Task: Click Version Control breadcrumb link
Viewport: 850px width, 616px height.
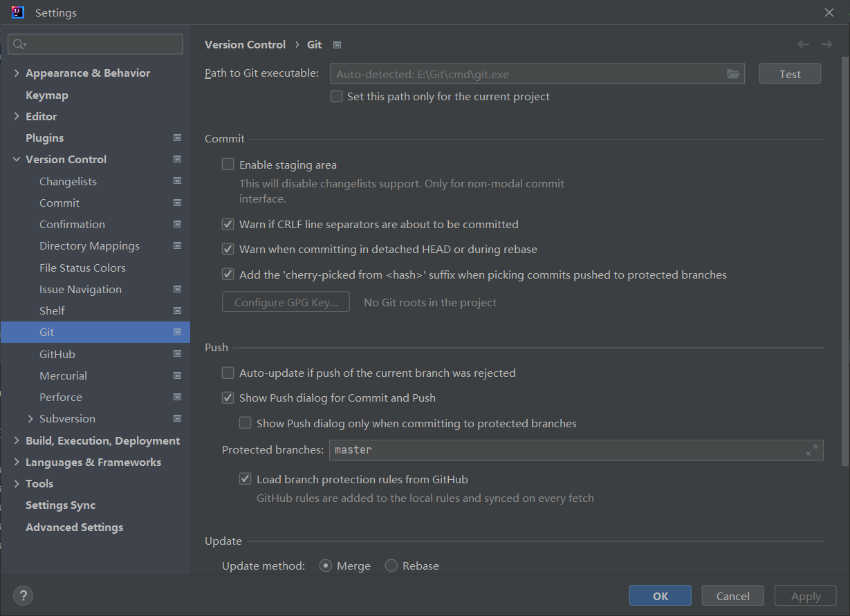Action: point(245,44)
